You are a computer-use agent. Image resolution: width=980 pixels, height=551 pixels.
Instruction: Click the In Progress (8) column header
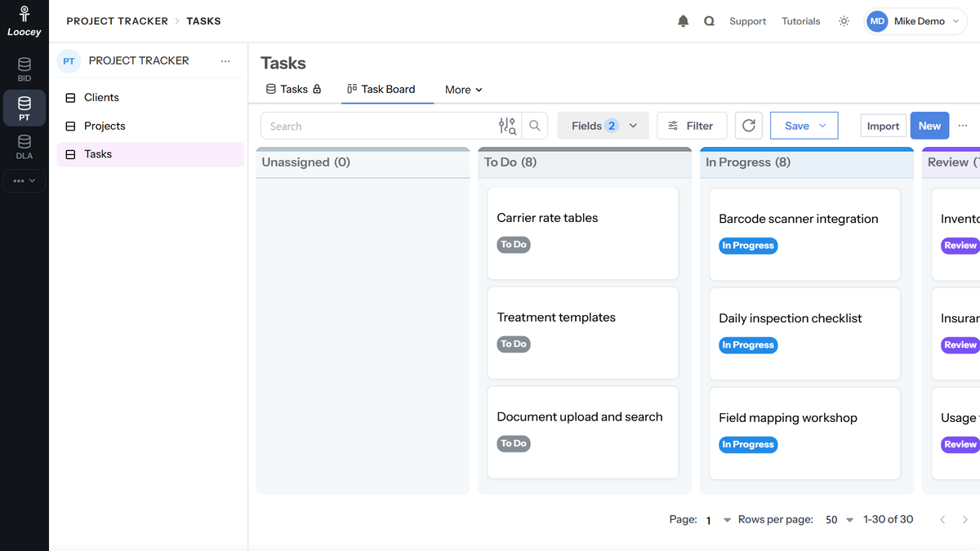pyautogui.click(x=807, y=162)
